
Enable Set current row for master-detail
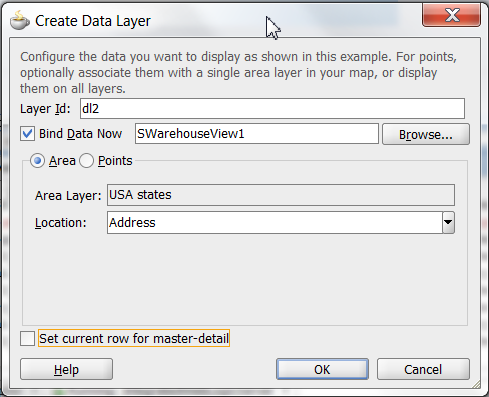click(27, 339)
